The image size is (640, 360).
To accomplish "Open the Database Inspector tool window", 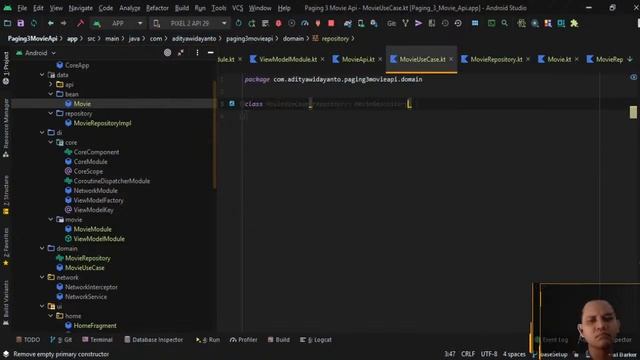I will click(x=153, y=340).
